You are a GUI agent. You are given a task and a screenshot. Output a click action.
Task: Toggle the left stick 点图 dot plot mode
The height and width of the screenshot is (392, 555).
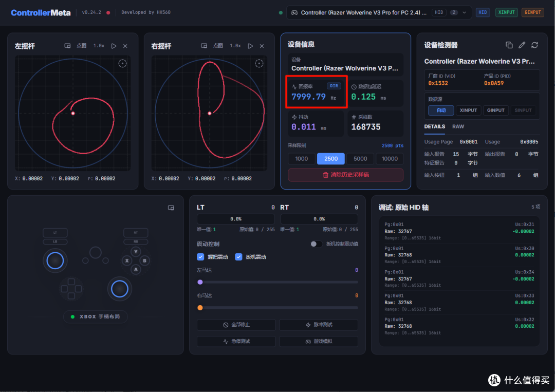(x=81, y=46)
